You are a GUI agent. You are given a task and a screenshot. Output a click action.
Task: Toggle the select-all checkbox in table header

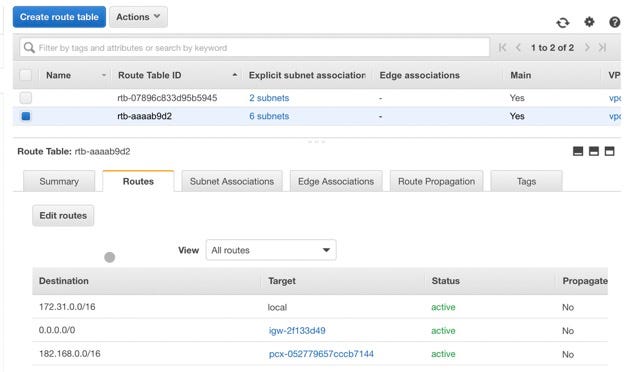point(26,75)
